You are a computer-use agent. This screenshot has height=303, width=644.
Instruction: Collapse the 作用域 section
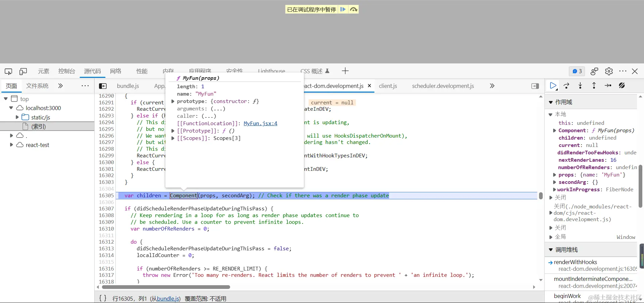coord(551,102)
